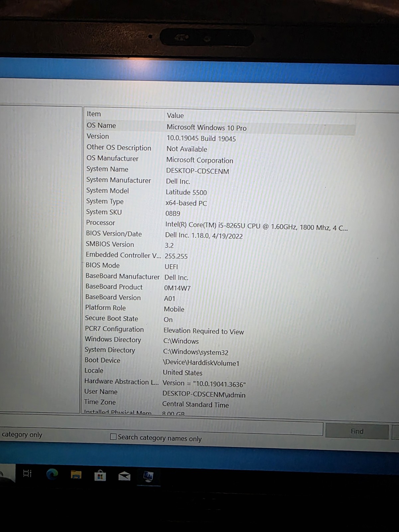This screenshot has width=399, height=532.
Task: Click the 'Dell Inc. 1.18.0, 4/19/2022' value
Action: click(x=204, y=235)
